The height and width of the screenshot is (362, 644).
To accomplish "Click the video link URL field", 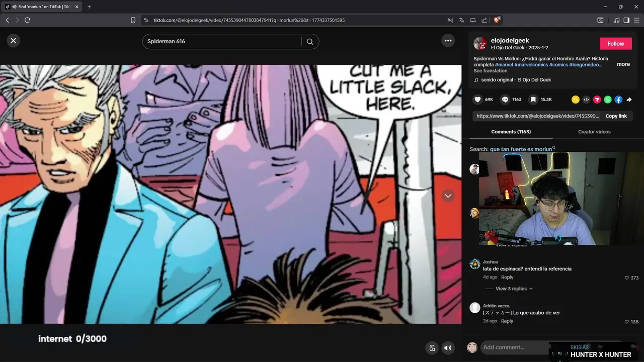I will point(538,116).
